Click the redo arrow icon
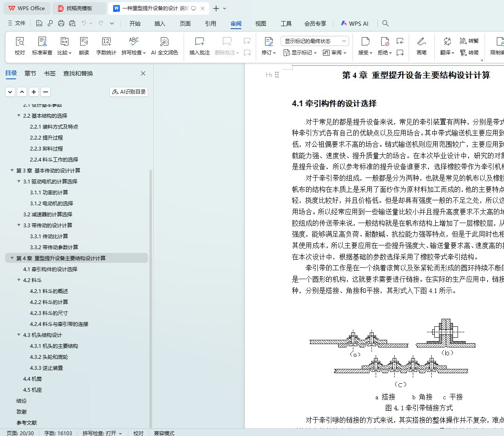 (101, 23)
